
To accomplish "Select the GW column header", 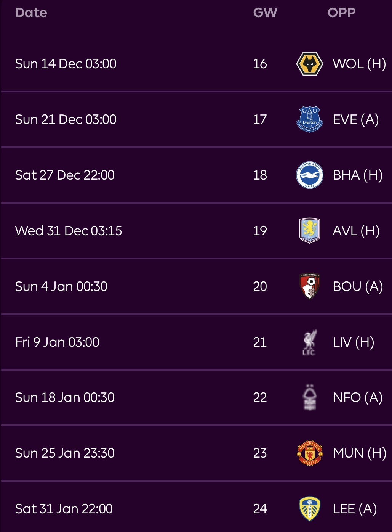I will [x=265, y=13].
